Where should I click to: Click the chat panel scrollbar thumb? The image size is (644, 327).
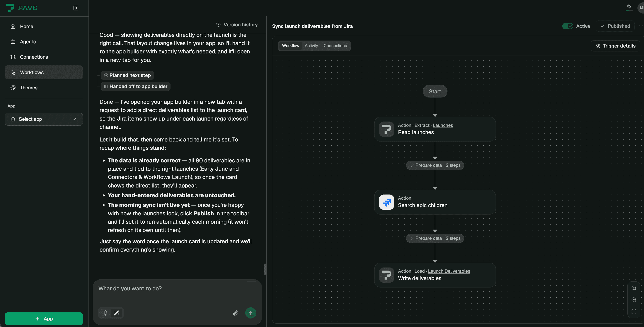[265, 269]
